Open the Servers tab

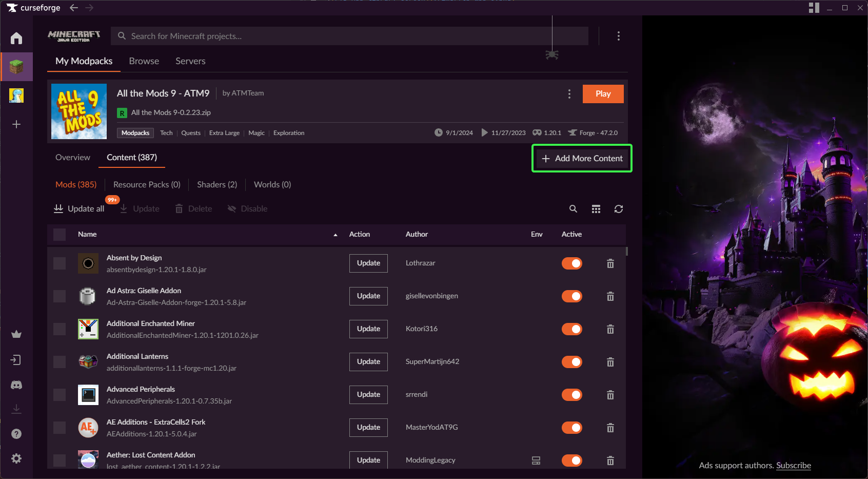190,61
